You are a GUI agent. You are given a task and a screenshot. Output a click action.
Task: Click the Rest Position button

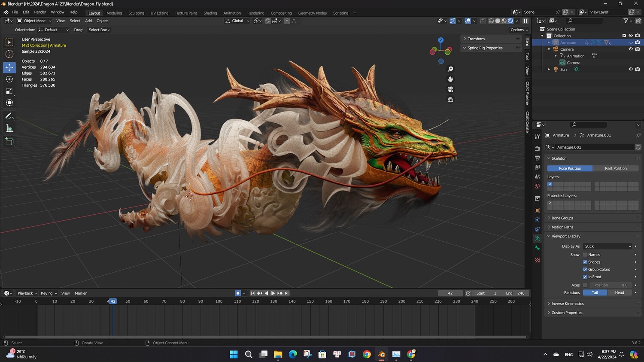(615, 168)
